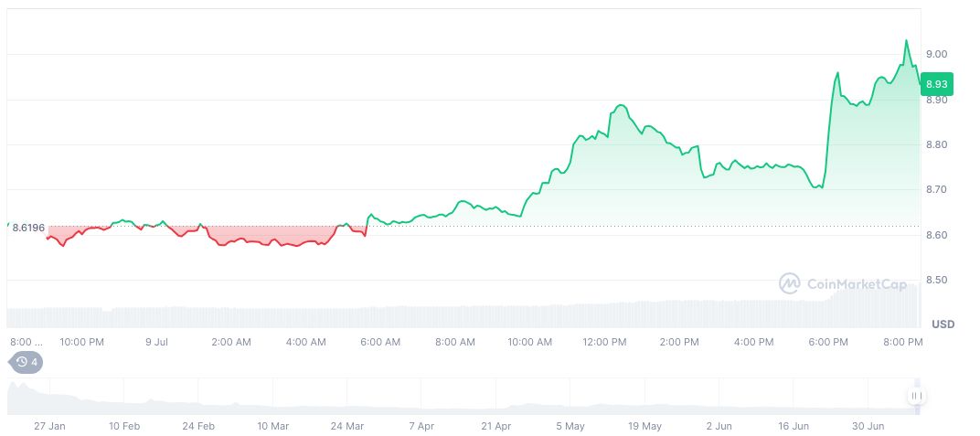Click the 8.50 price level on y-axis
This screenshot has height=436, width=980.
coord(936,280)
